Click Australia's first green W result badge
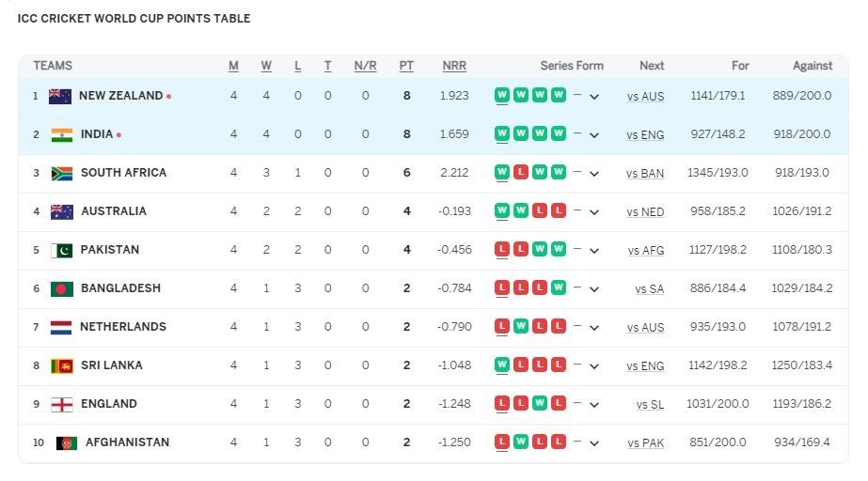The height and width of the screenshot is (481, 868). pos(502,211)
